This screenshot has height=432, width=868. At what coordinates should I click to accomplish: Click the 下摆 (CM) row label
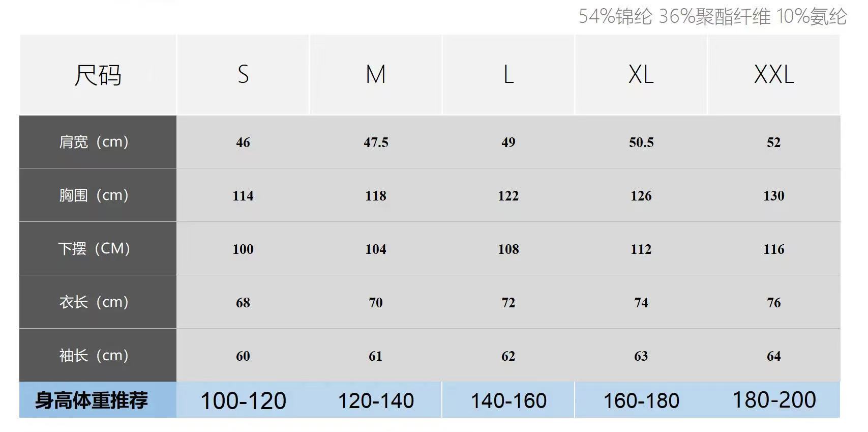pos(94,249)
